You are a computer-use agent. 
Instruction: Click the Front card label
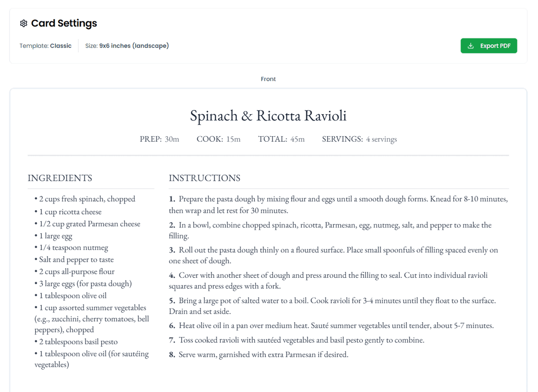pos(269,79)
